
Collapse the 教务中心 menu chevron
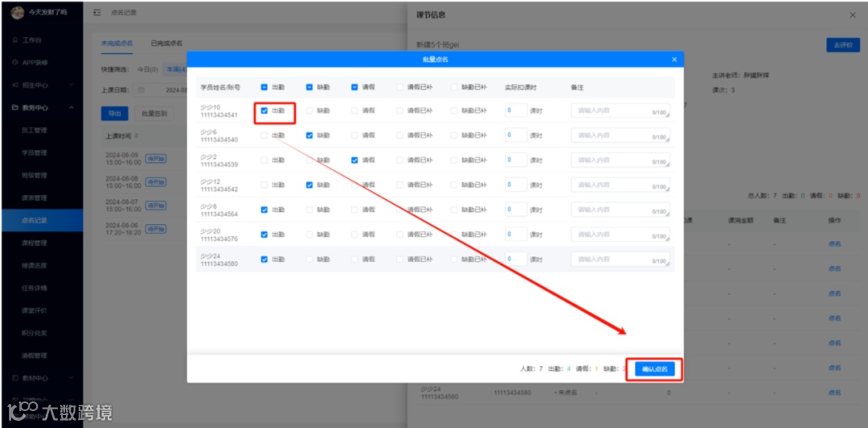click(x=72, y=108)
